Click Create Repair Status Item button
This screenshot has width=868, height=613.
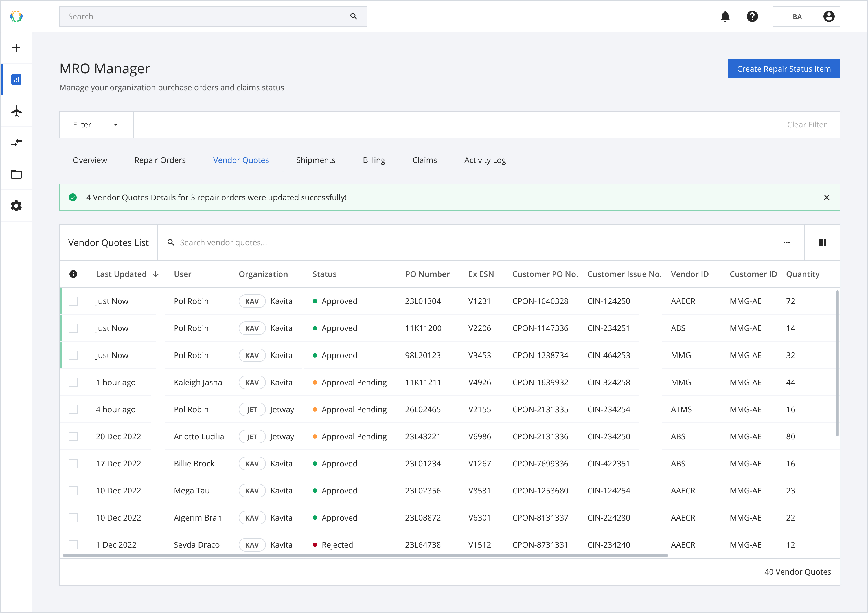coord(784,69)
